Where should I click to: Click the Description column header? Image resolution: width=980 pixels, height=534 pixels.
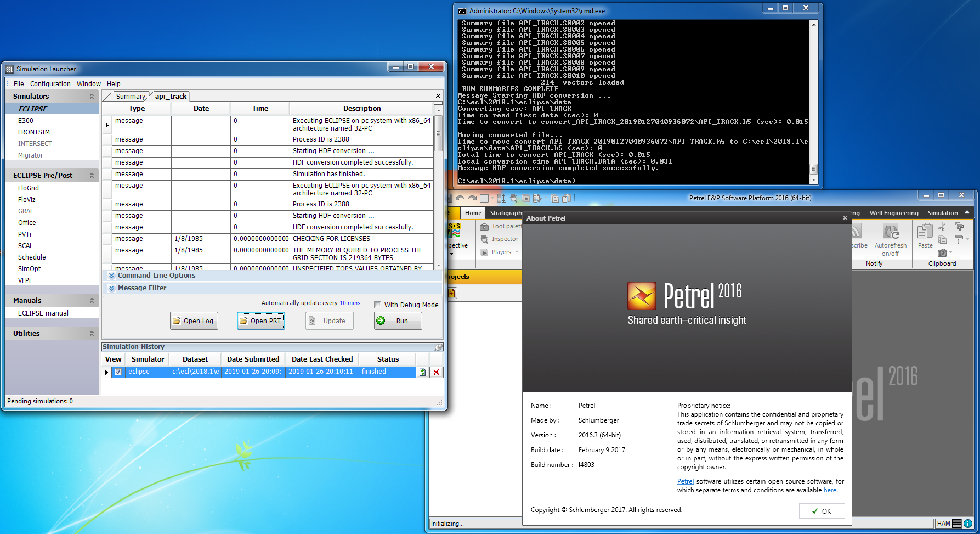click(362, 109)
